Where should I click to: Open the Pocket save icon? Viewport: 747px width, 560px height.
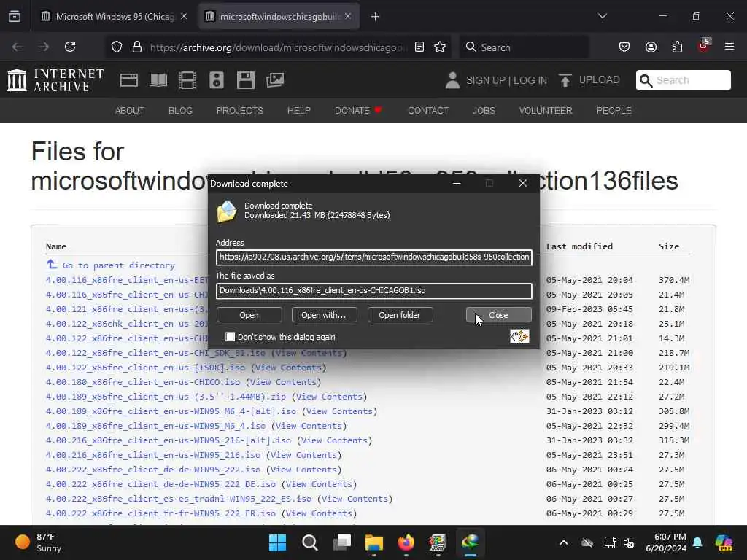tap(624, 47)
